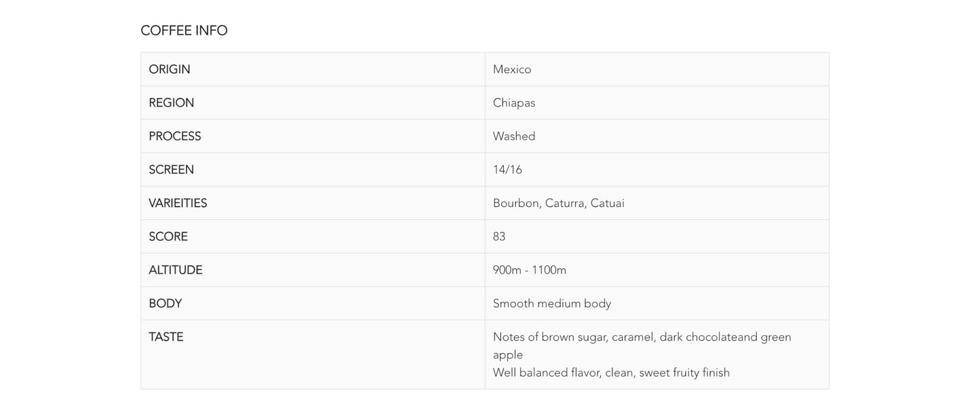Click the PROCESS label cell
Viewport: 980px width, 414px height.
point(175,136)
